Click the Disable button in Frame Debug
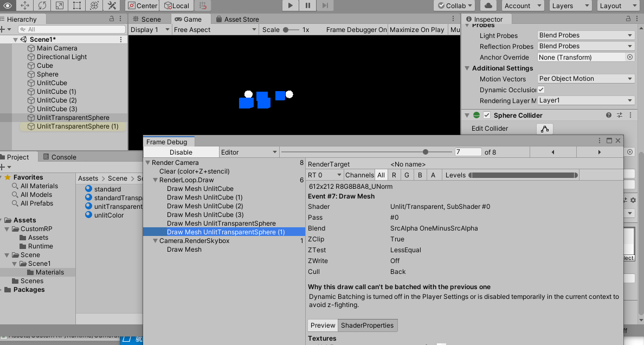 [x=181, y=152]
